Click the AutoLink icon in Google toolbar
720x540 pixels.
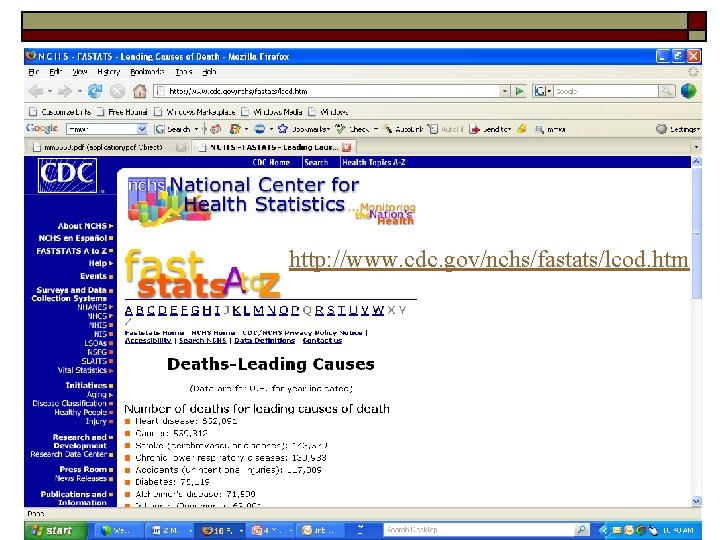[x=388, y=129]
